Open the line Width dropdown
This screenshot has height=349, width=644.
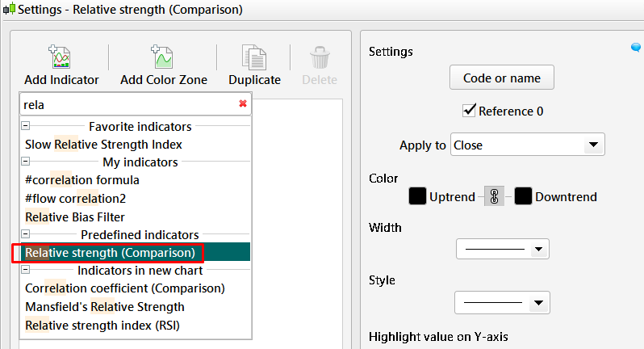coord(502,250)
